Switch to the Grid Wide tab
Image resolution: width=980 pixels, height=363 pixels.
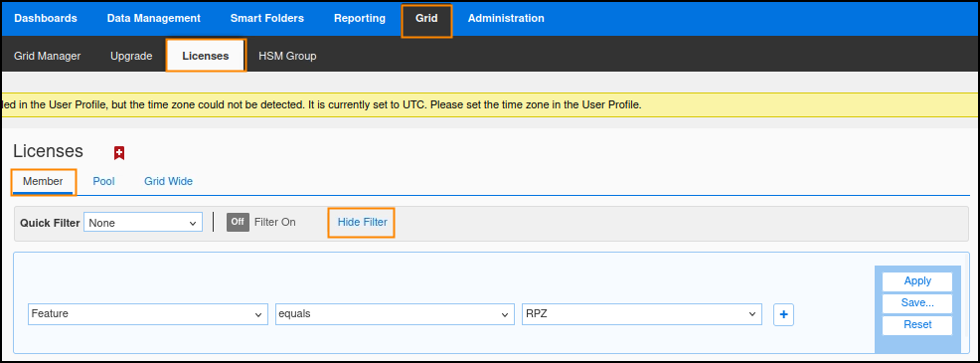pos(168,181)
